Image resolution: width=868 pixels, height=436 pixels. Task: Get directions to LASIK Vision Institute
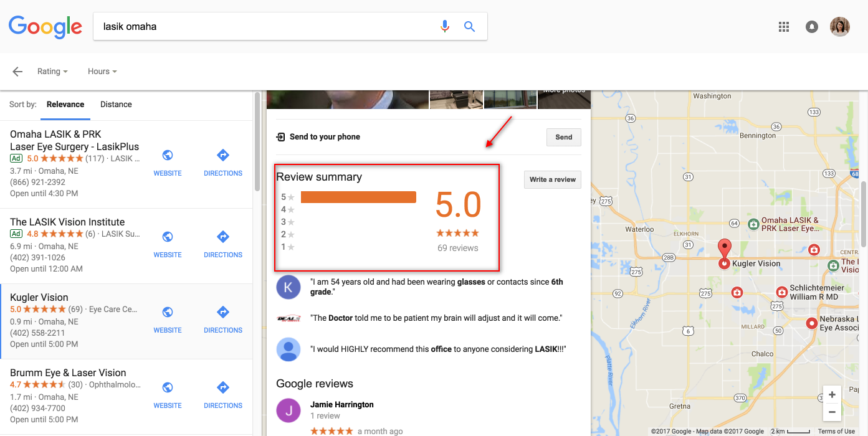pyautogui.click(x=223, y=245)
